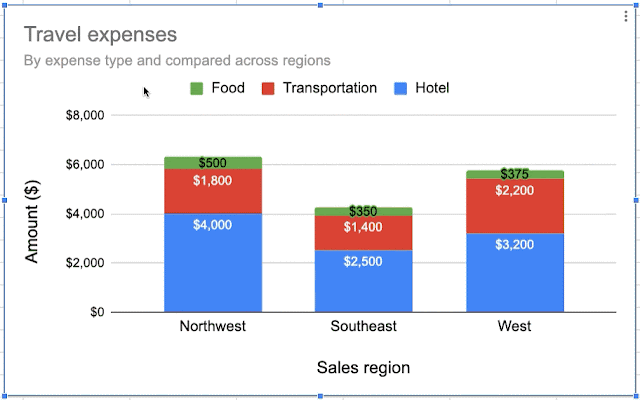This screenshot has width=640, height=400.
Task: Click the Southeast axis category label
Action: tap(363, 326)
